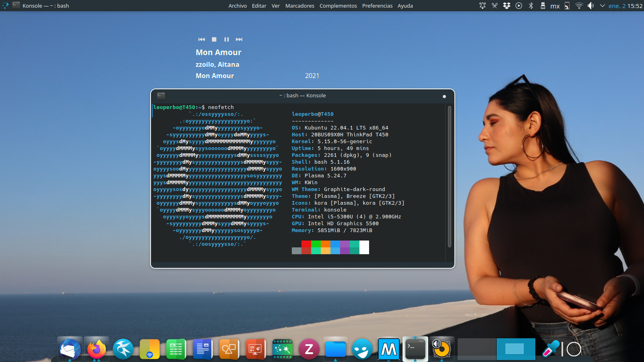Click the Bluetooth tray icon
The height and width of the screenshot is (362, 644).
[531, 6]
